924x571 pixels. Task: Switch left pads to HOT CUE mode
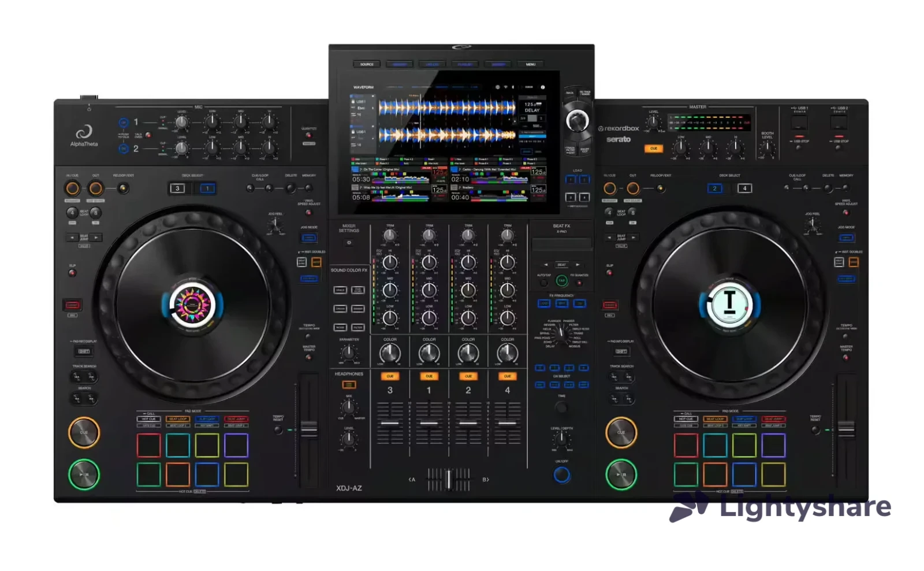(149, 419)
